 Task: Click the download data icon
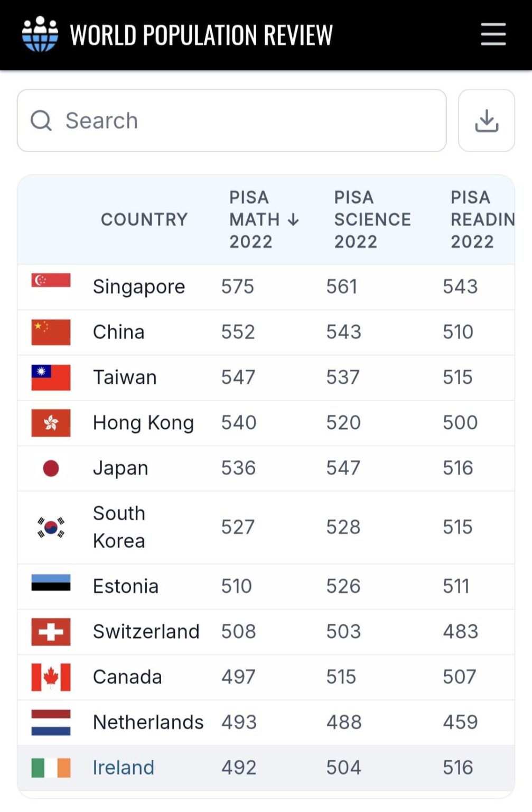click(486, 120)
